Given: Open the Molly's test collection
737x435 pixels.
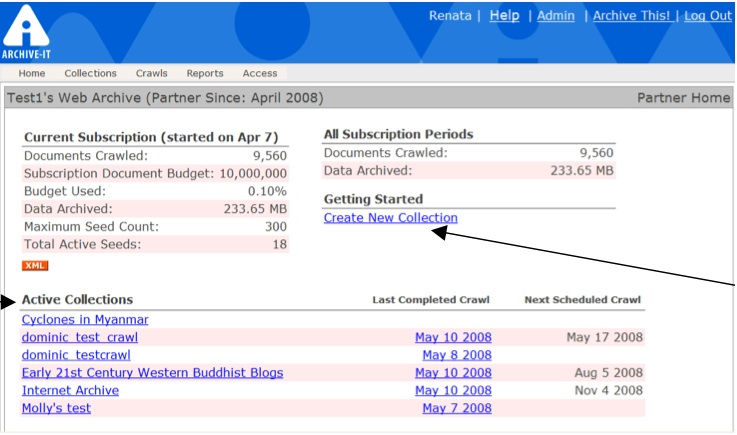Looking at the screenshot, I should [x=56, y=408].
